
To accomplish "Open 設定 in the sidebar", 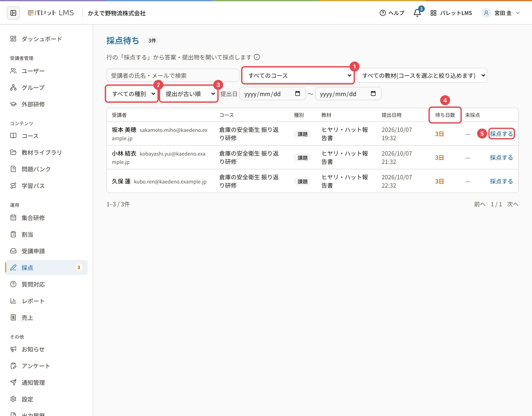I will point(46,399).
